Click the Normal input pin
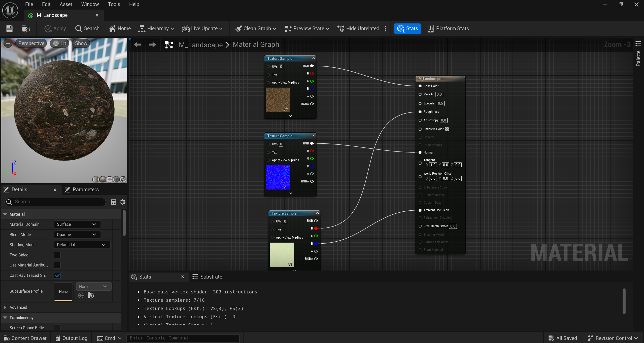 tap(420, 152)
